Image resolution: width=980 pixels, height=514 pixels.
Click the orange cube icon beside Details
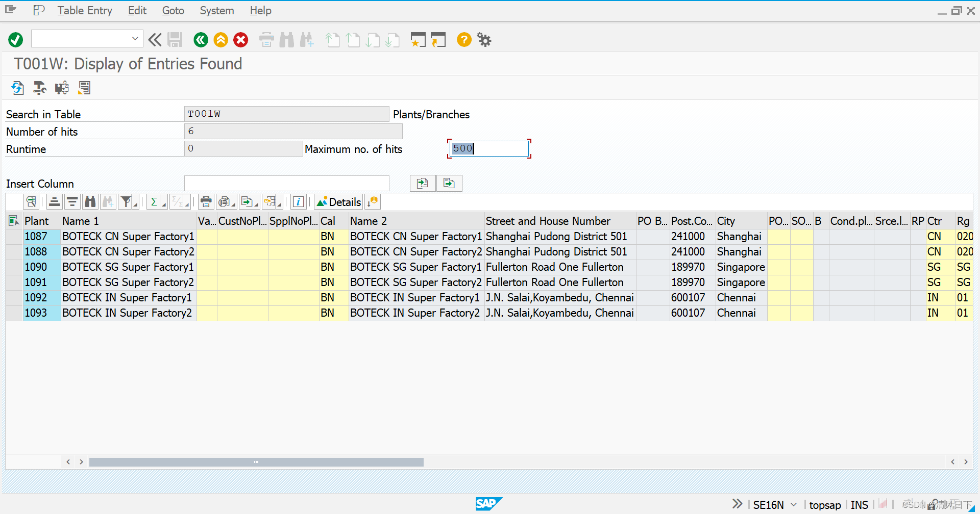(x=373, y=202)
